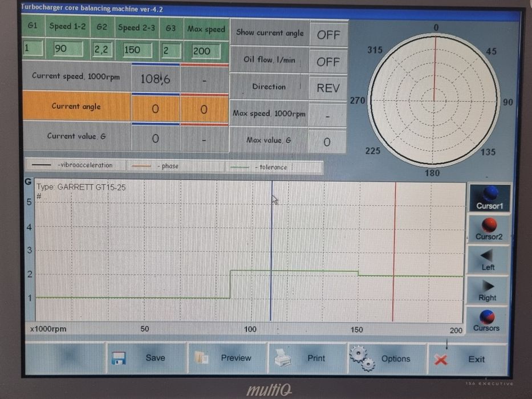Click the Exit button label

[x=476, y=360]
